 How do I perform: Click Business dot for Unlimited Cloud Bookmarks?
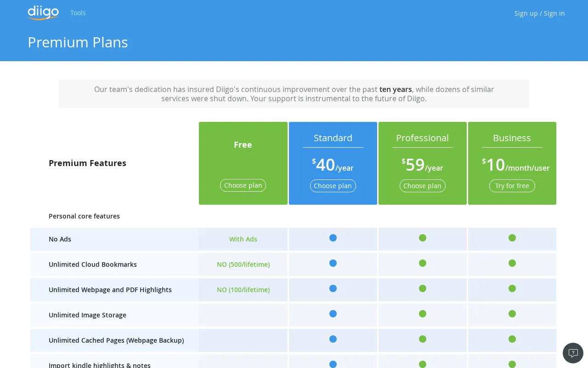512,263
